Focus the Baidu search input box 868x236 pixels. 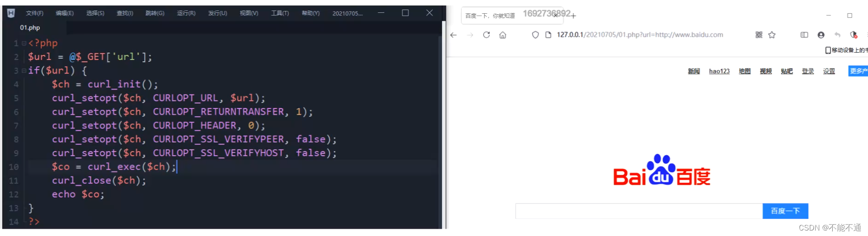tap(639, 211)
